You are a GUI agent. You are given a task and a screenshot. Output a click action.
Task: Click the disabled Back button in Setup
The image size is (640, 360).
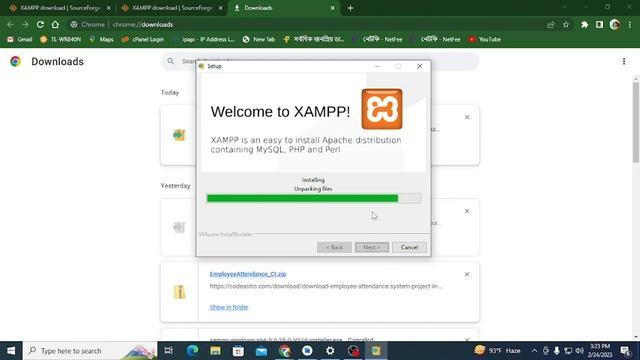coord(334,247)
